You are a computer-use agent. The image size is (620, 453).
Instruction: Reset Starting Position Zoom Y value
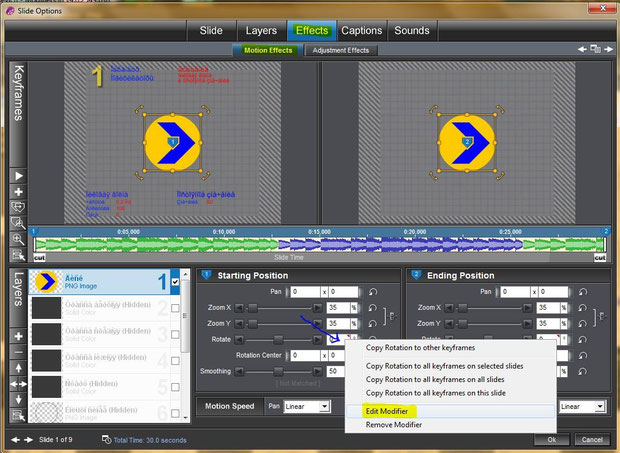pyautogui.click(x=373, y=323)
